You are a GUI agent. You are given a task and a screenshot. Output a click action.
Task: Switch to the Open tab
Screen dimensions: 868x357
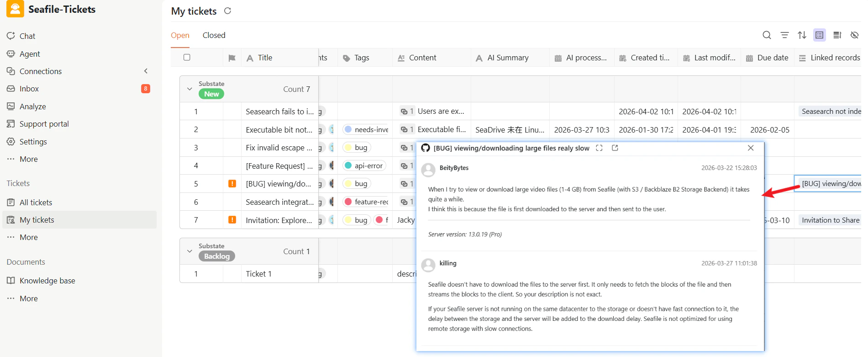(x=180, y=35)
